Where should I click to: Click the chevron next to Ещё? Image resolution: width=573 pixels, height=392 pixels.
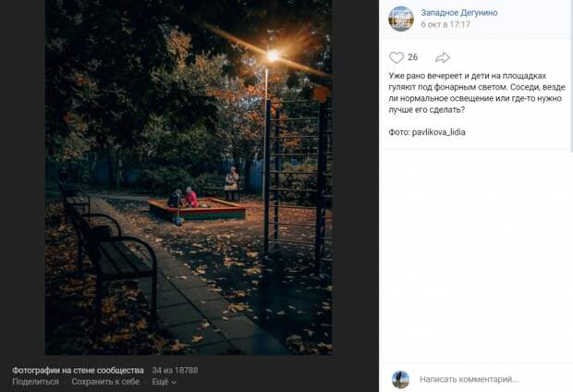click(x=174, y=382)
